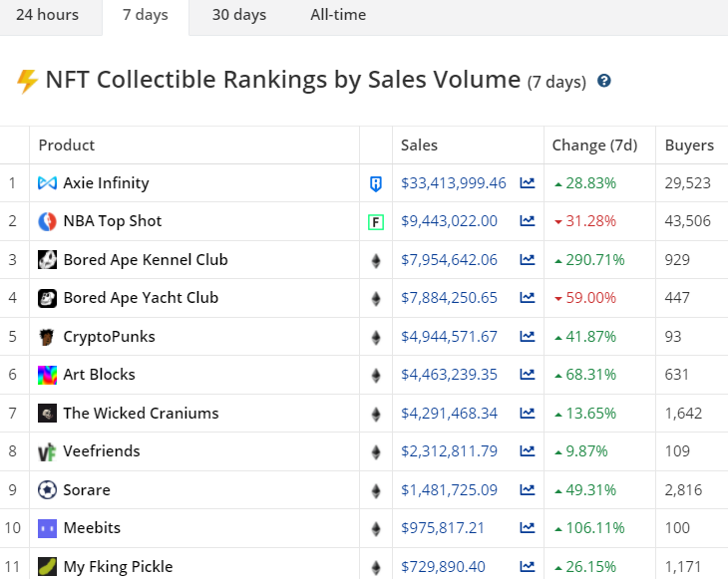Switch to the 30 days tab
The image size is (728, 579).
239,14
